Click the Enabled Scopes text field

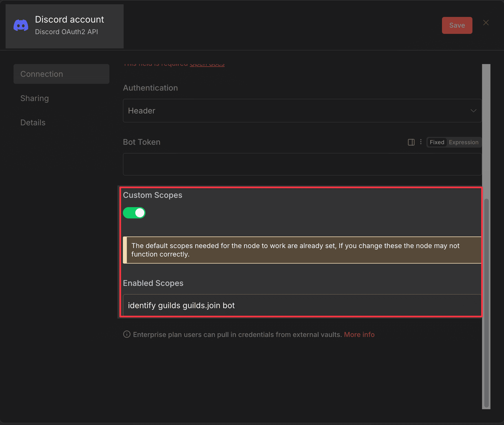(x=302, y=305)
